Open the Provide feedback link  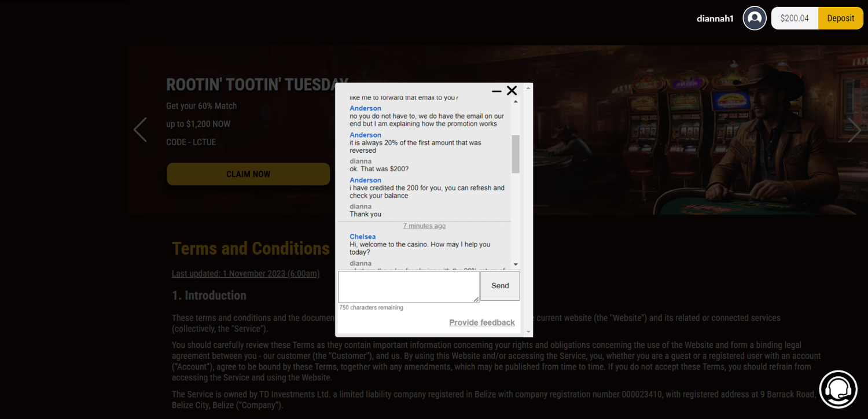point(482,323)
